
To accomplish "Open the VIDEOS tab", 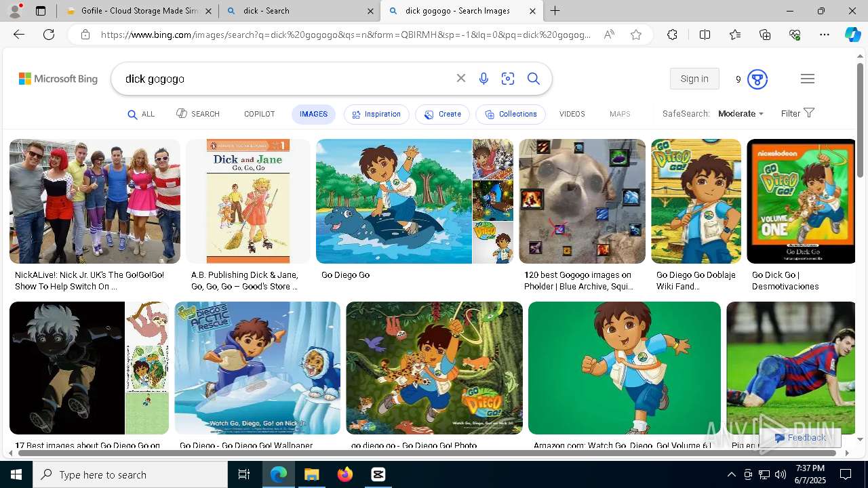I will 572,114.
